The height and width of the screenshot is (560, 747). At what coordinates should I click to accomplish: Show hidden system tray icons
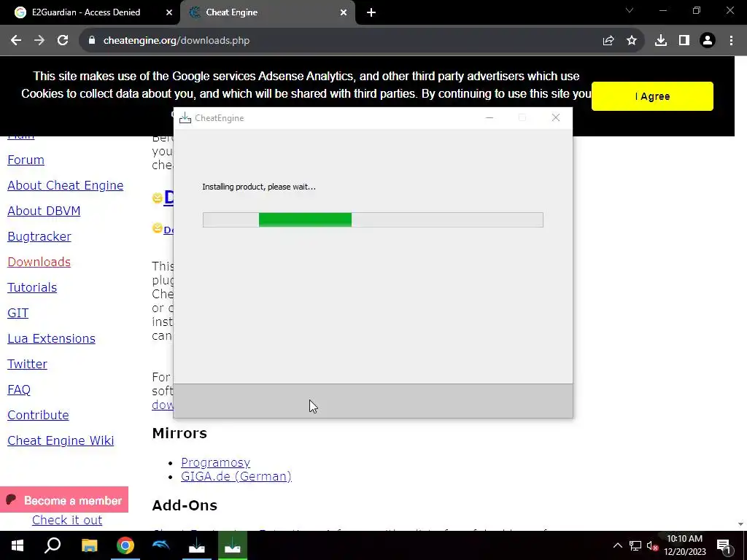pos(617,545)
